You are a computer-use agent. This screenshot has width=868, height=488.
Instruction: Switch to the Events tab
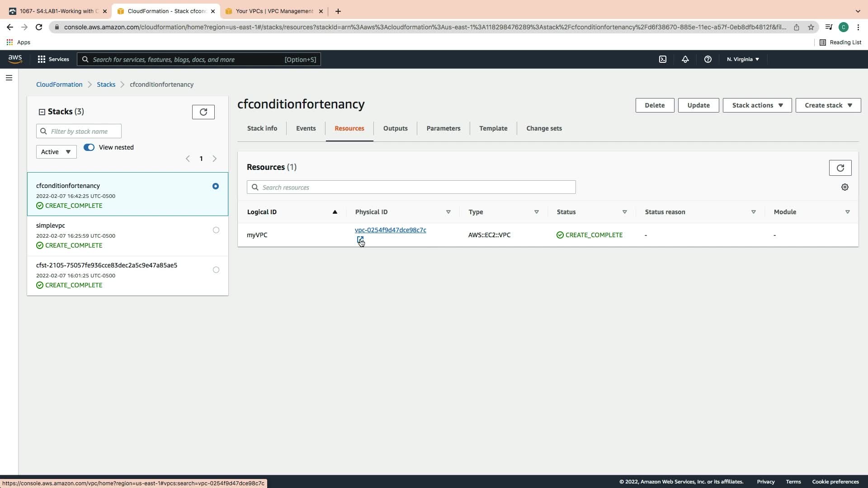306,128
